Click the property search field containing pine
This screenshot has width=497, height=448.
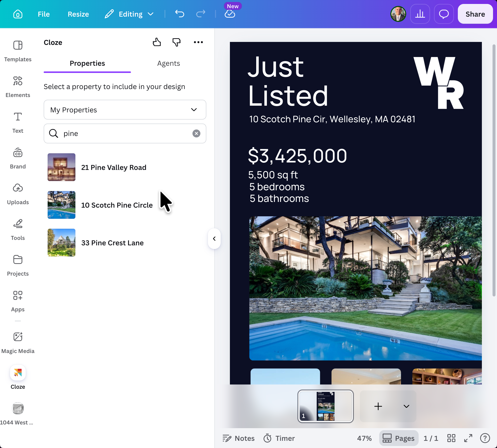125,133
